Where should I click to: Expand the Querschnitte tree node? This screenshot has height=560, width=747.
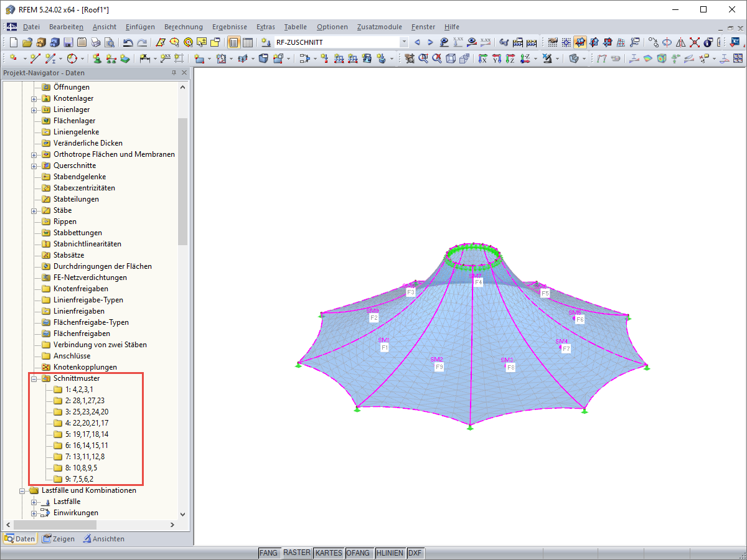[34, 166]
